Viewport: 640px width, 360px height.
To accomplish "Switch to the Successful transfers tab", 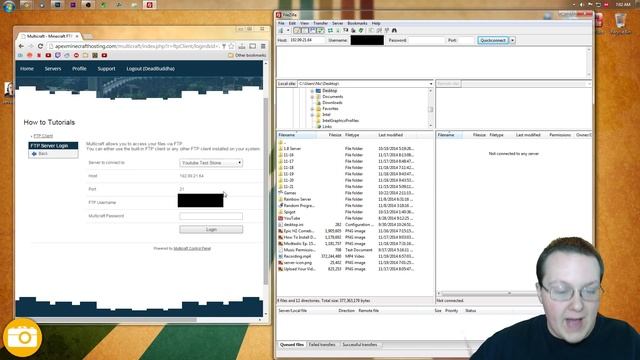I will [360, 345].
